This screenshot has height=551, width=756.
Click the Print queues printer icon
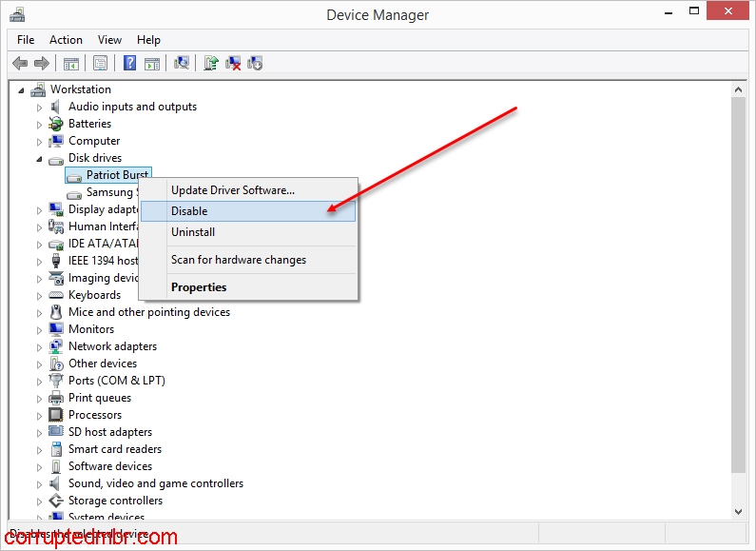[56, 398]
